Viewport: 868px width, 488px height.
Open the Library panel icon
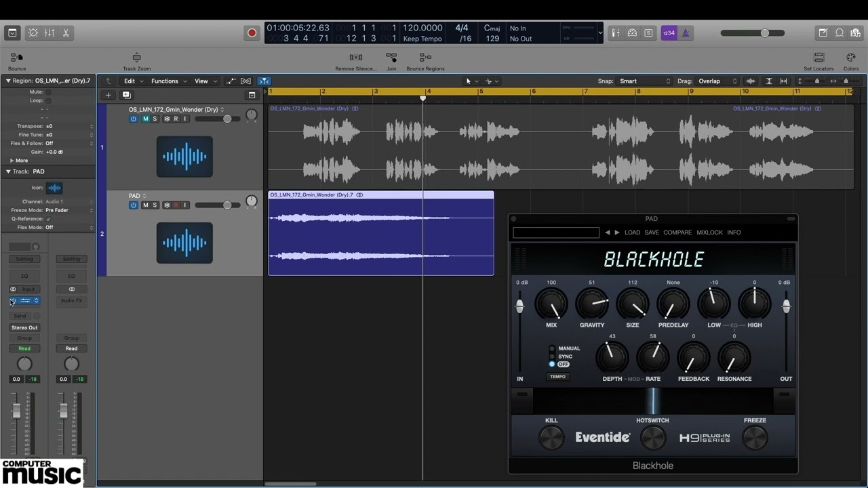pos(12,33)
